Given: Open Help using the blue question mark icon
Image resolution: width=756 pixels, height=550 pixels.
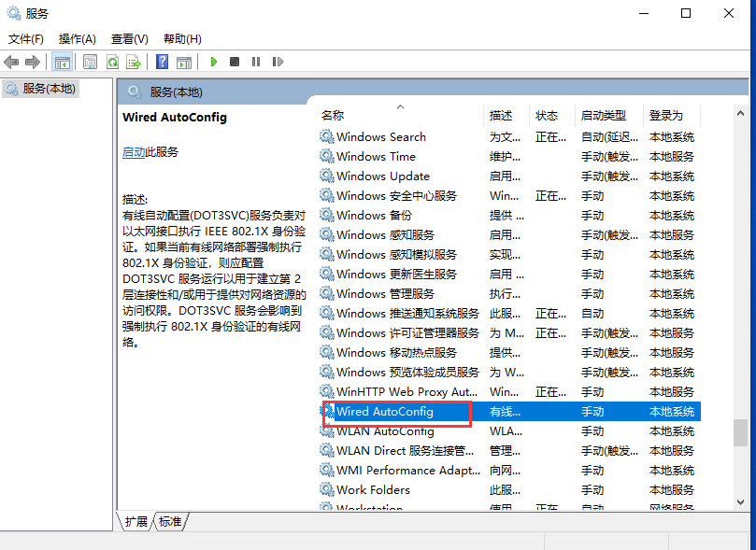Looking at the screenshot, I should [x=163, y=62].
